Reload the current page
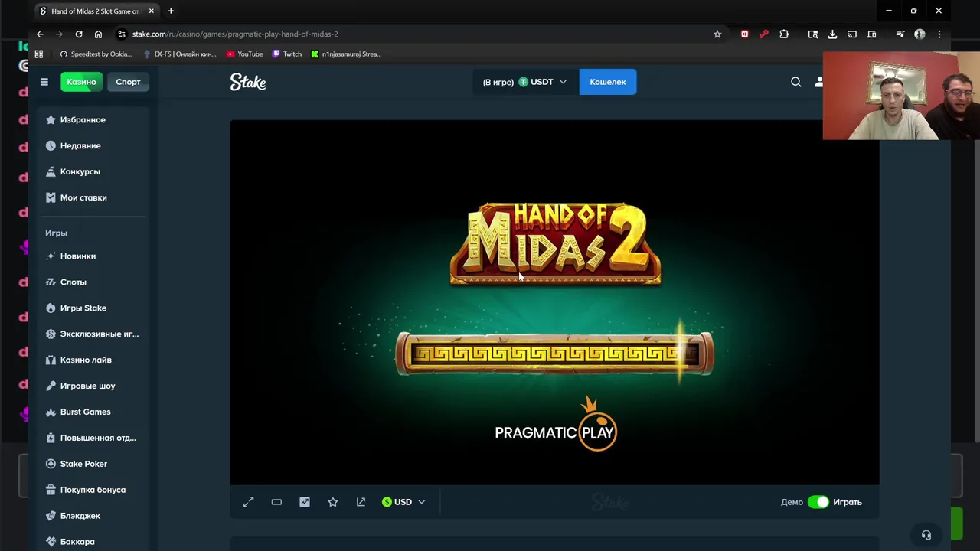The image size is (980, 551). [79, 34]
